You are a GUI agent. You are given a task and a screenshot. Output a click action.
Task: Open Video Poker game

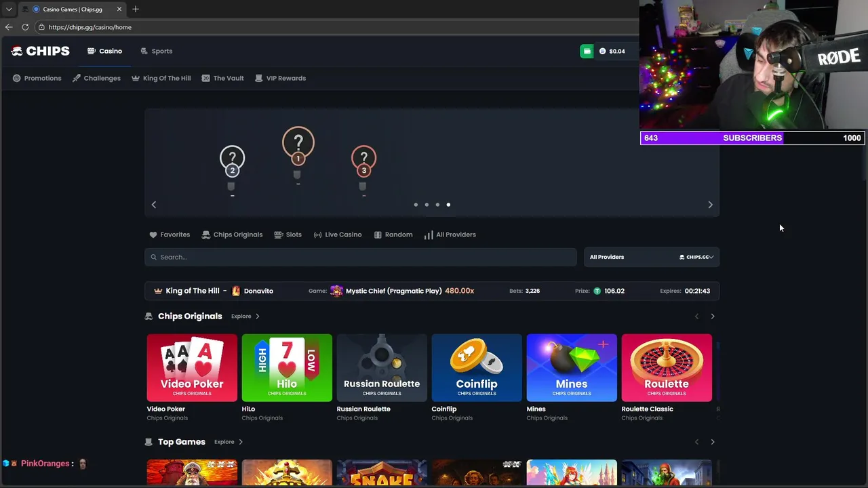pos(192,368)
